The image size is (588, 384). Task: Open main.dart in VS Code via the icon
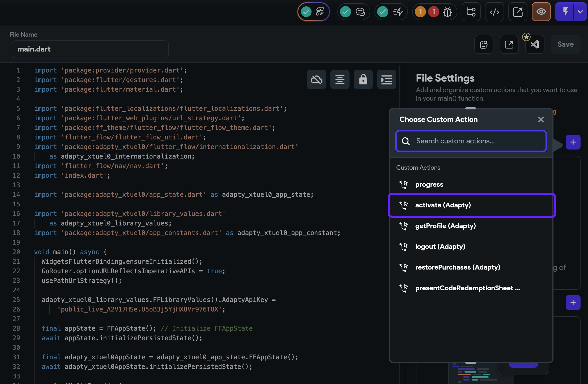[535, 44]
